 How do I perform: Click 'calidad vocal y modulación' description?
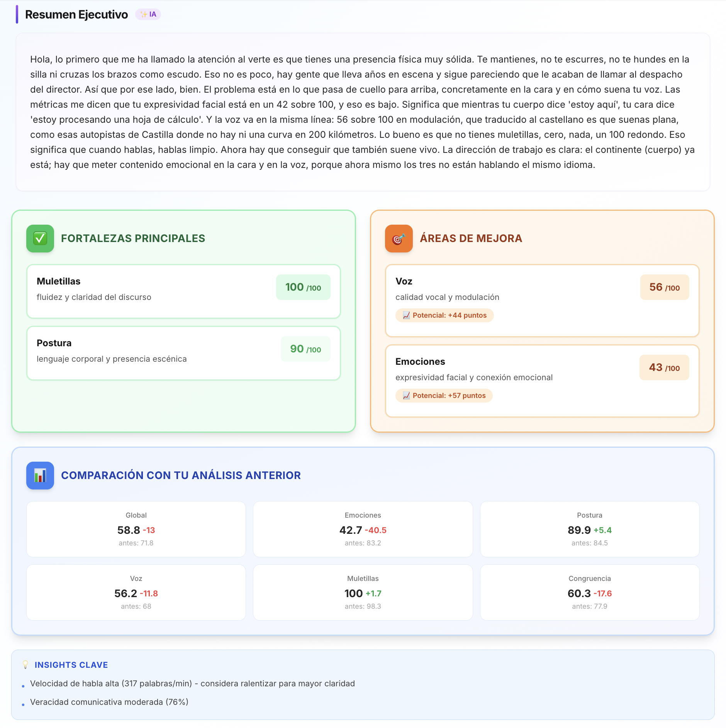447,297
